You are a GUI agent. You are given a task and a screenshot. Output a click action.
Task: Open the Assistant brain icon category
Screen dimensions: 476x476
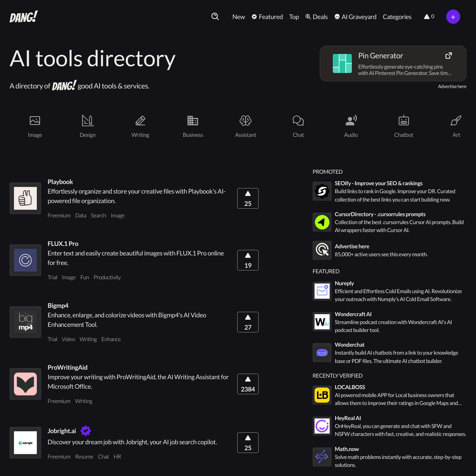coord(246,121)
